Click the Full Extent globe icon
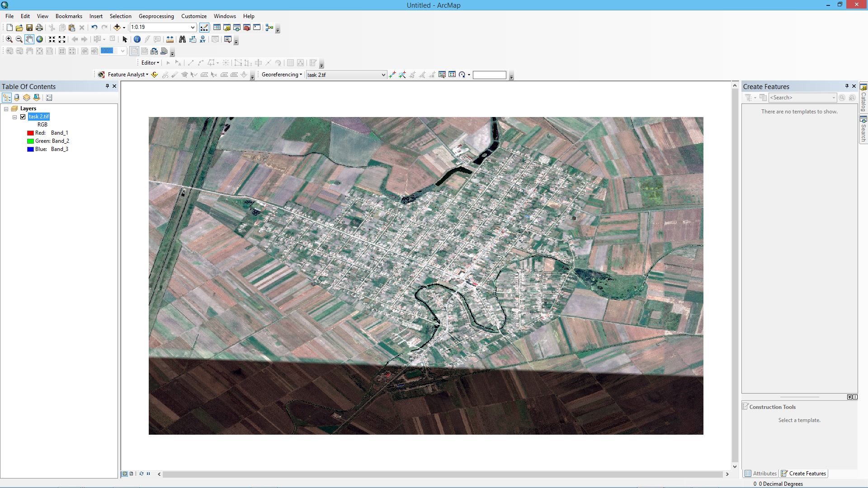The width and height of the screenshot is (868, 488). (x=39, y=39)
